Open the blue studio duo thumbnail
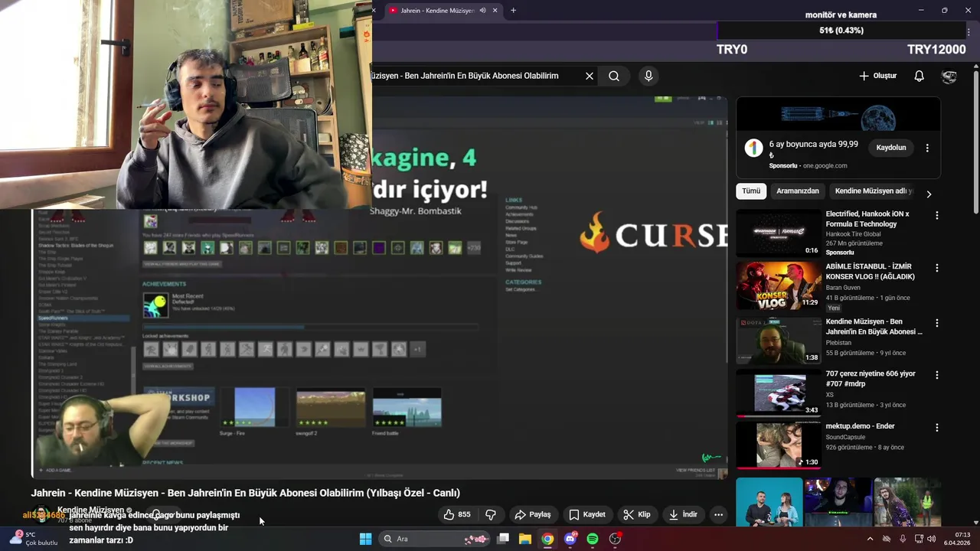 (769, 502)
